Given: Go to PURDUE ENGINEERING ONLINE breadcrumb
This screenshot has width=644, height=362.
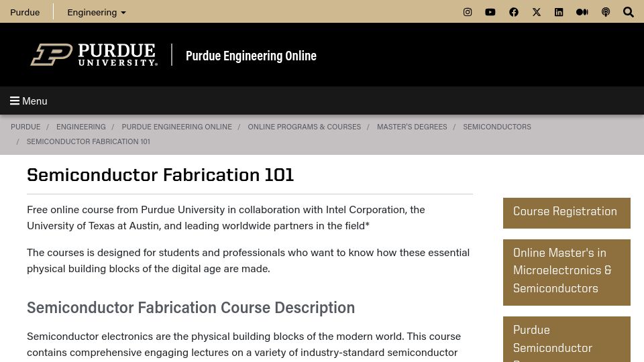Looking at the screenshot, I should (x=176, y=127).
